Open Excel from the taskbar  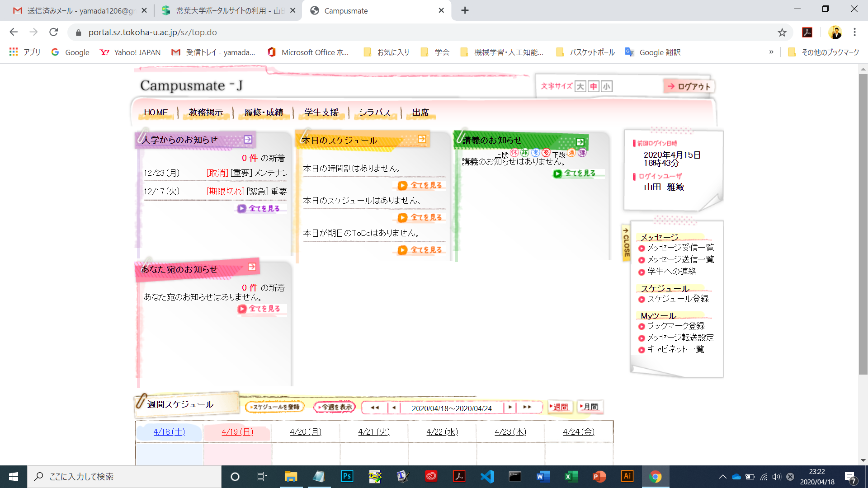point(571,476)
